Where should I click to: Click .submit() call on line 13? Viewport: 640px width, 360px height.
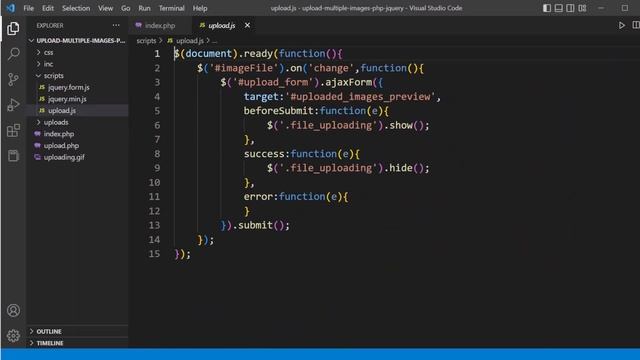(261, 225)
